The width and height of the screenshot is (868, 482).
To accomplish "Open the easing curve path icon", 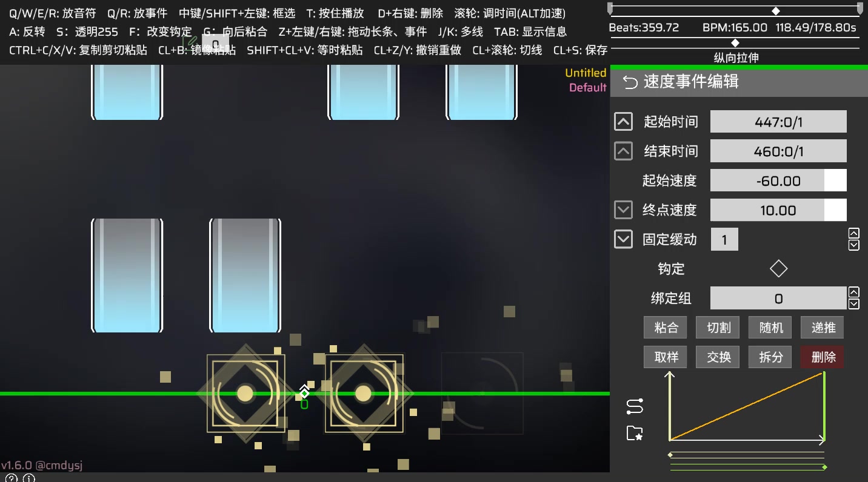I will coord(635,407).
